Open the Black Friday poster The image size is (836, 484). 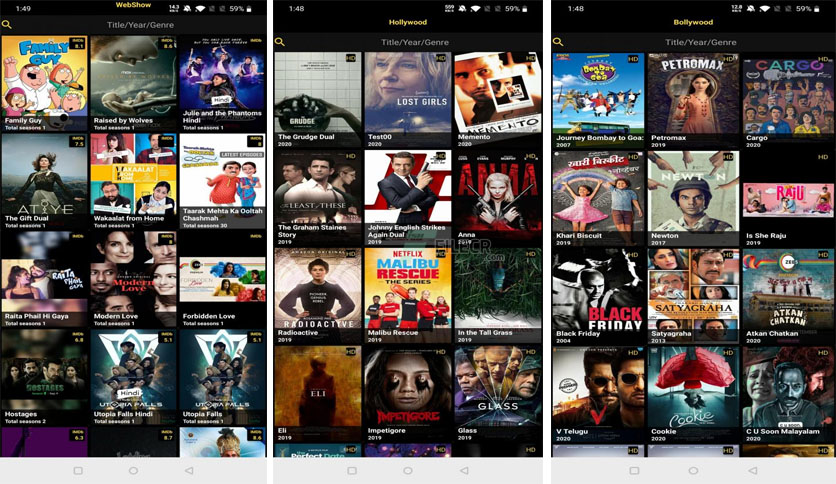(598, 296)
